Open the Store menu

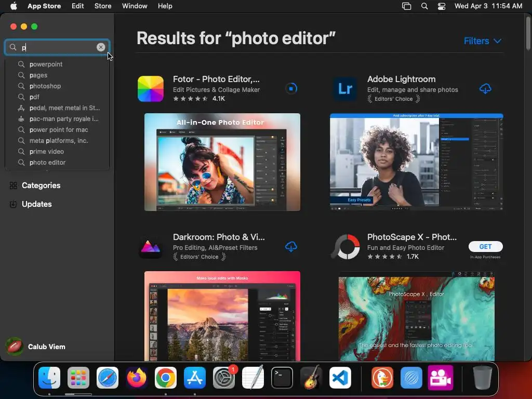[x=103, y=6]
